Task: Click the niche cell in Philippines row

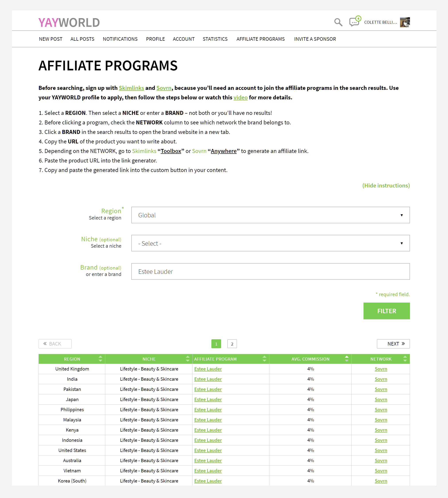Action: coord(149,409)
